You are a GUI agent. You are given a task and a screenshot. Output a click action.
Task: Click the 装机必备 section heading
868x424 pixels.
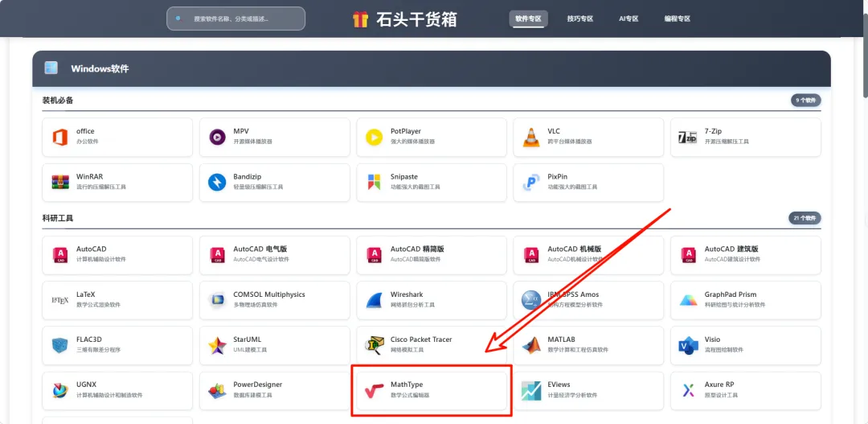58,101
